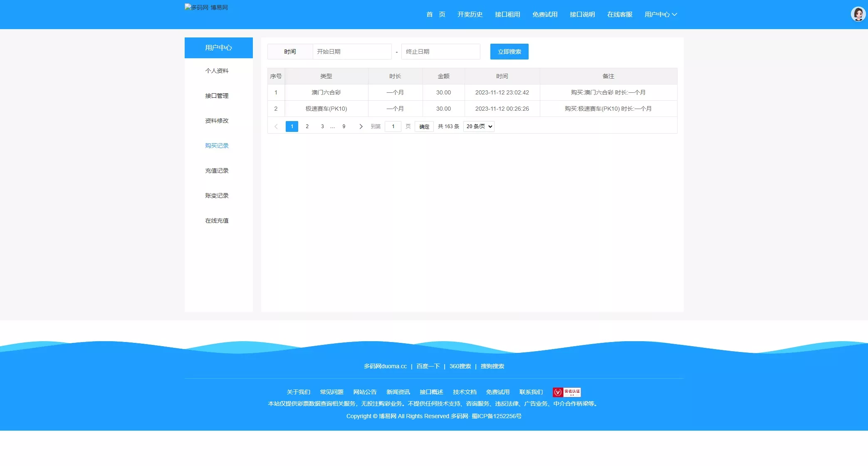
Task: Go to next page with arrow icon
Action: click(361, 126)
